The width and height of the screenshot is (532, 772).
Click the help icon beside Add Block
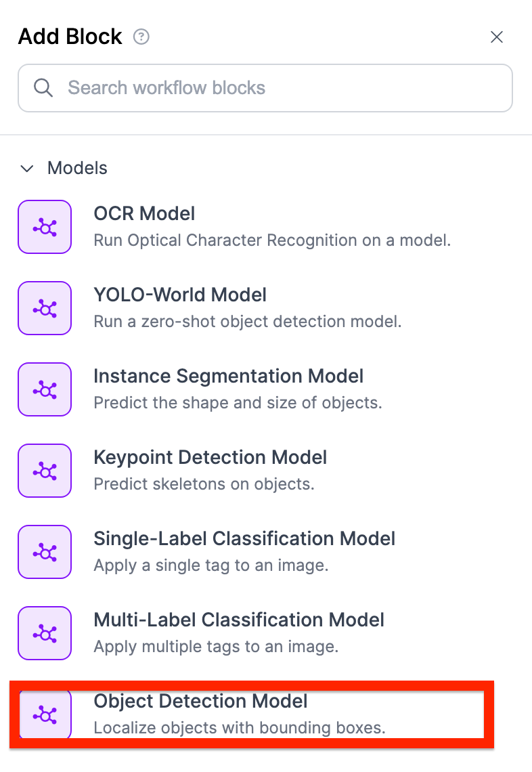pos(141,37)
